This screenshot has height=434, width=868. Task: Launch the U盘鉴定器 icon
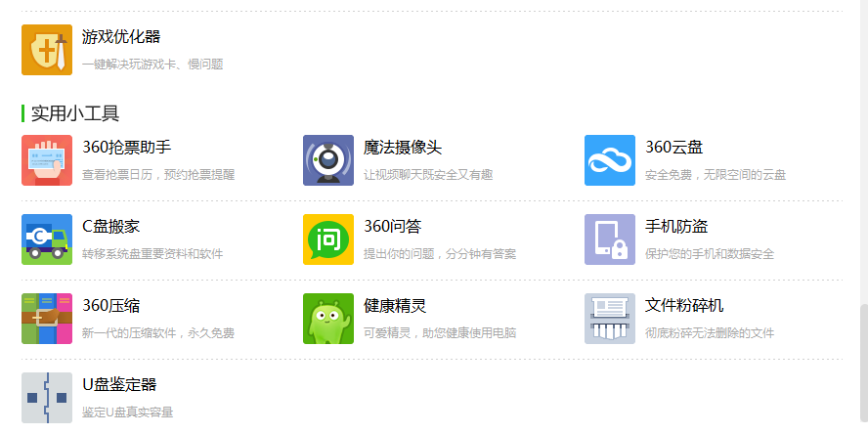click(x=47, y=398)
